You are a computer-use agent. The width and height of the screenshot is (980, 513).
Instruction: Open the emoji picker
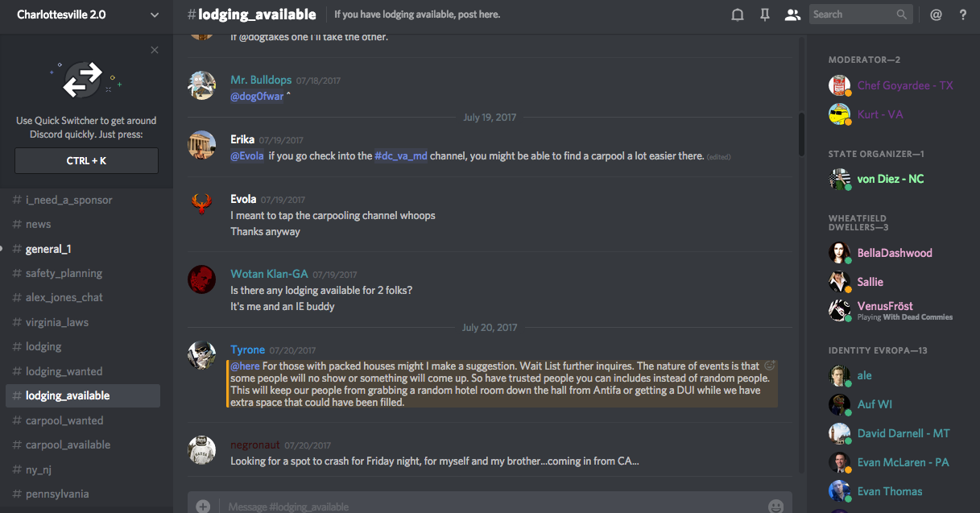coord(775,507)
